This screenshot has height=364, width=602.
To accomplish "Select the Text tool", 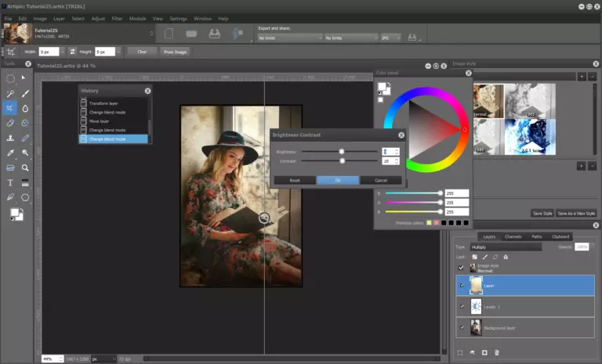I will click(x=10, y=182).
